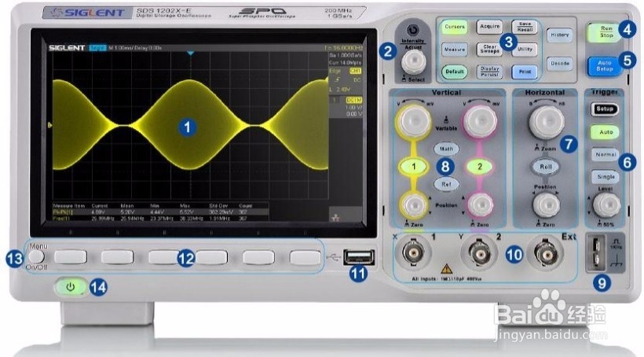Select the Save Recall button
The width and height of the screenshot is (644, 357).
525,28
